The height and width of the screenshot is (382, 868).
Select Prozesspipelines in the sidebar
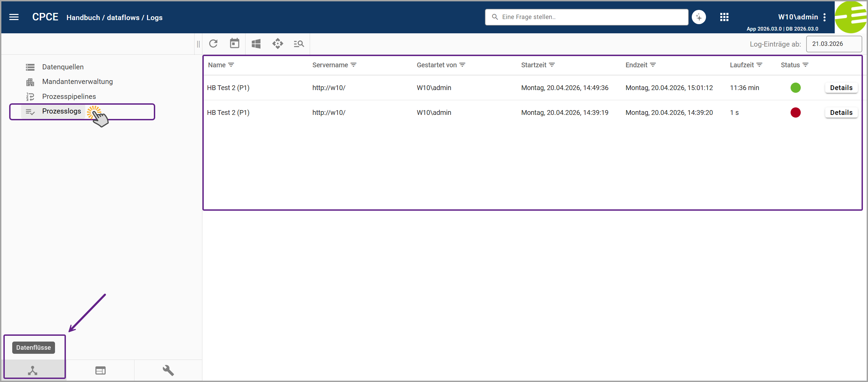click(x=69, y=97)
